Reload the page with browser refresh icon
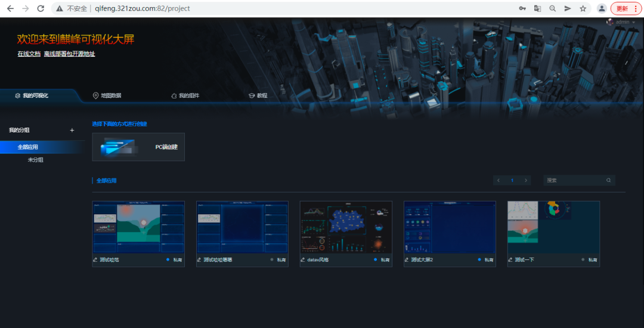The height and width of the screenshot is (328, 644). (41, 8)
